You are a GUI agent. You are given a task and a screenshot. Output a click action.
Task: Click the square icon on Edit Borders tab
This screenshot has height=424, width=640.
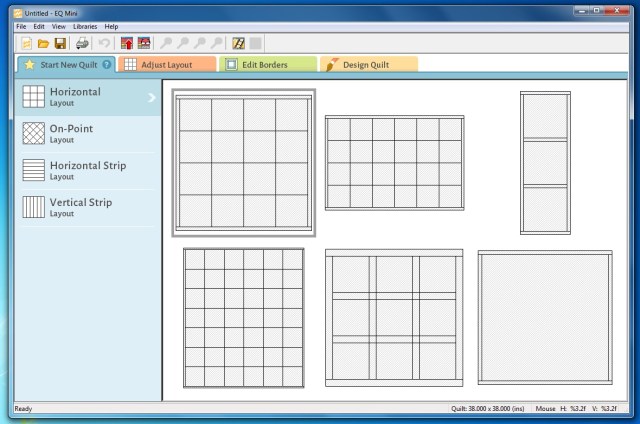[x=231, y=64]
